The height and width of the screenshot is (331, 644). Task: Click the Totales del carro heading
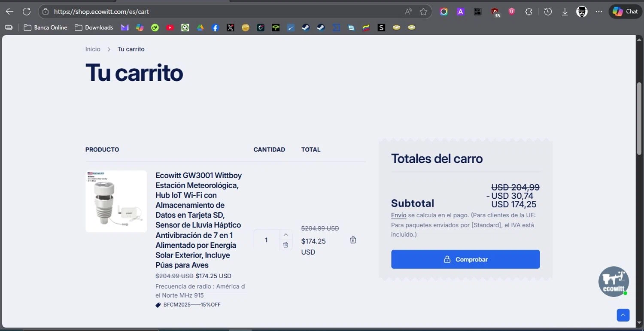437,158
